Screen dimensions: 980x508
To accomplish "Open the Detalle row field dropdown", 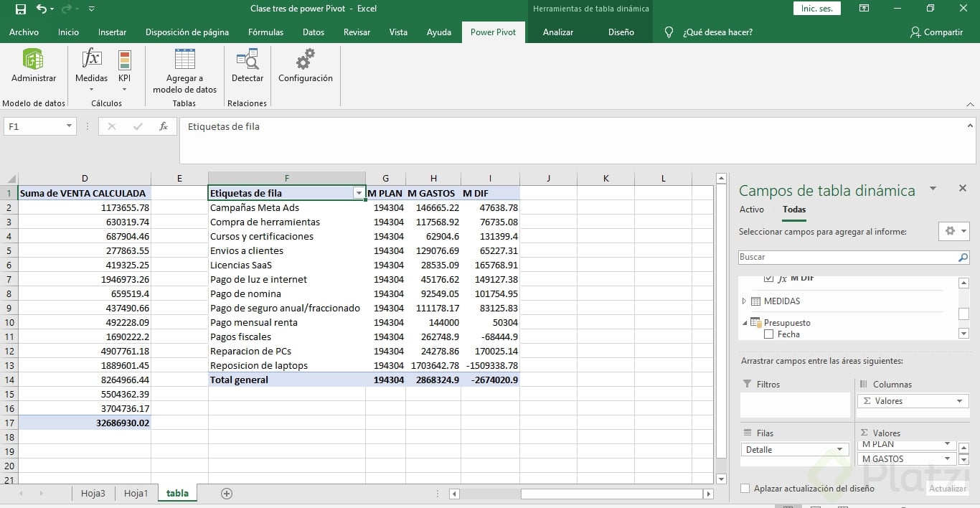I will pyautogui.click(x=839, y=450).
